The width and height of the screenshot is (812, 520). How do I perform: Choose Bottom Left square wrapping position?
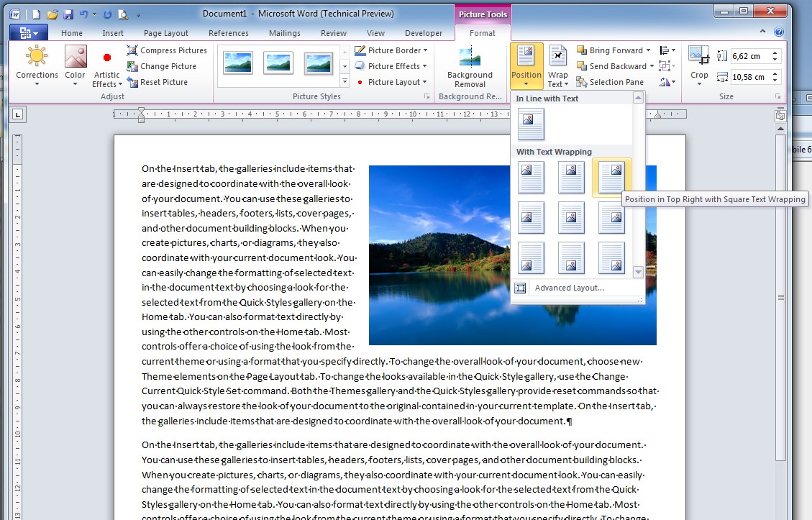531,257
